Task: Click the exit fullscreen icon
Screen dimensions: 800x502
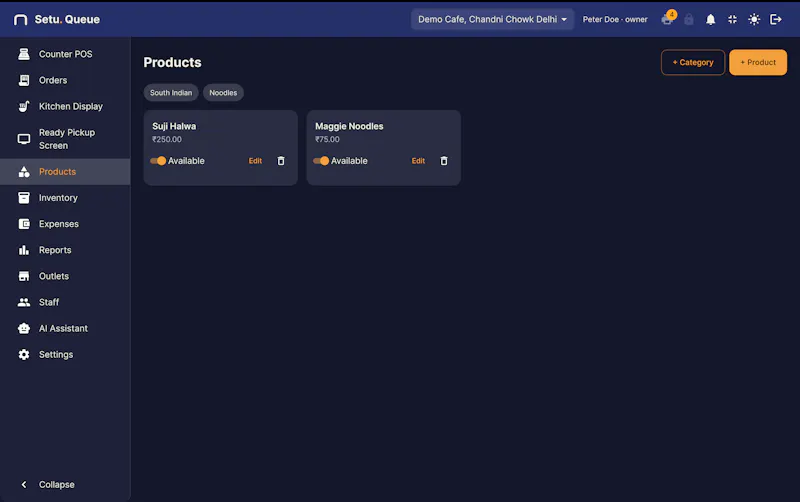Action: point(732,19)
